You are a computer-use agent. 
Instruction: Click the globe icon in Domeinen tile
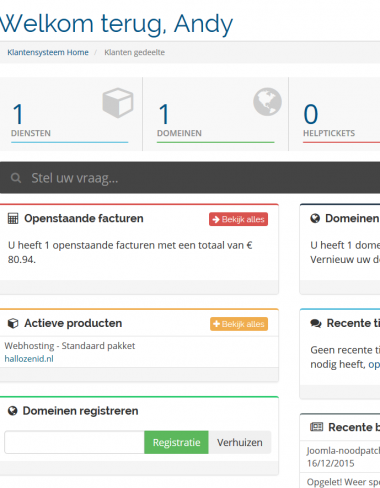267,102
